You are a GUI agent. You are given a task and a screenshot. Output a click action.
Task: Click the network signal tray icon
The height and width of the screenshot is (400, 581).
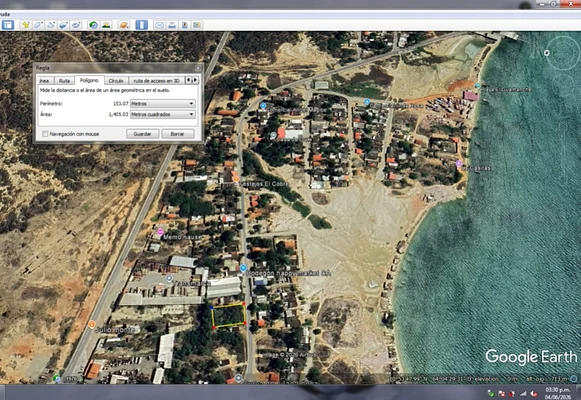click(x=523, y=393)
